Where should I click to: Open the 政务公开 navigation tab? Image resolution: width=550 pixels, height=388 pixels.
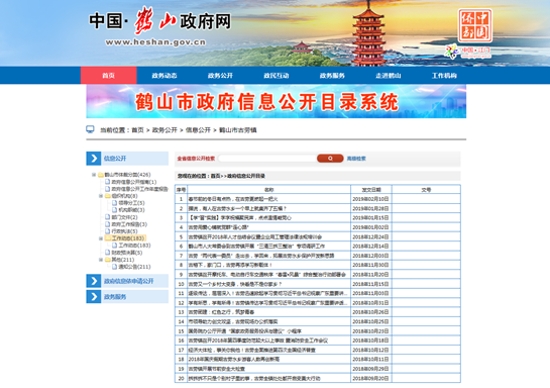[x=220, y=75]
